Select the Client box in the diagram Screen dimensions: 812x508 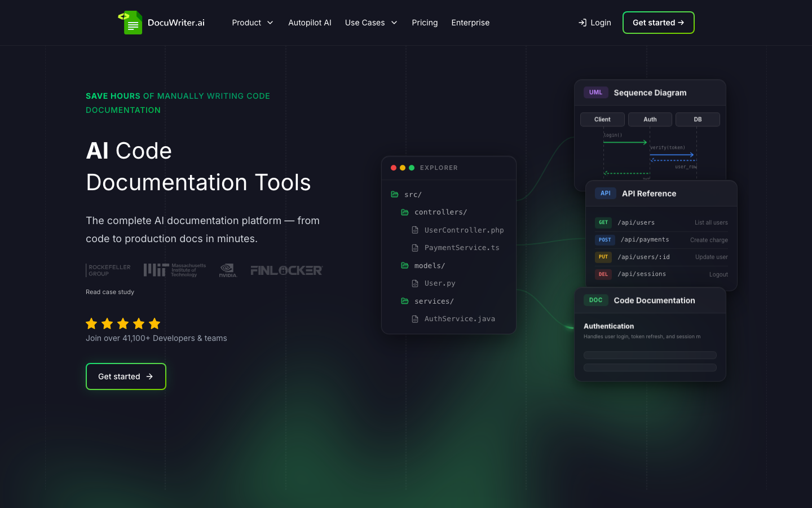pyautogui.click(x=602, y=119)
